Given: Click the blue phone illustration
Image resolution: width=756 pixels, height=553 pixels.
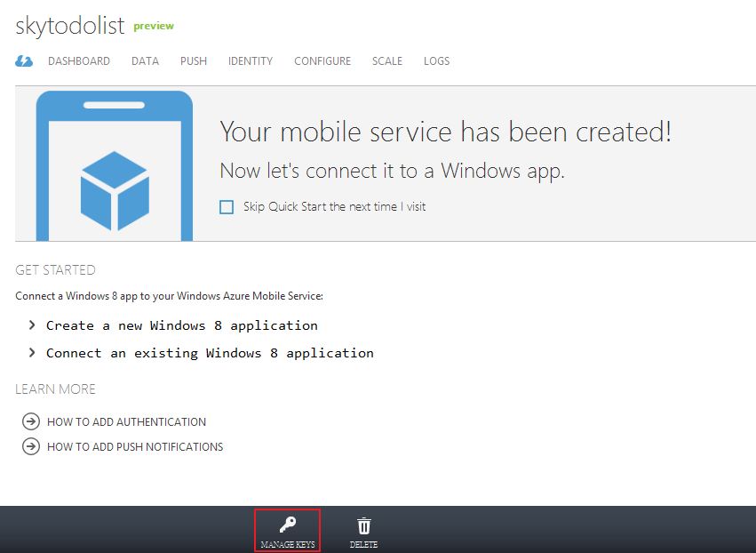Looking at the screenshot, I should 115,165.
